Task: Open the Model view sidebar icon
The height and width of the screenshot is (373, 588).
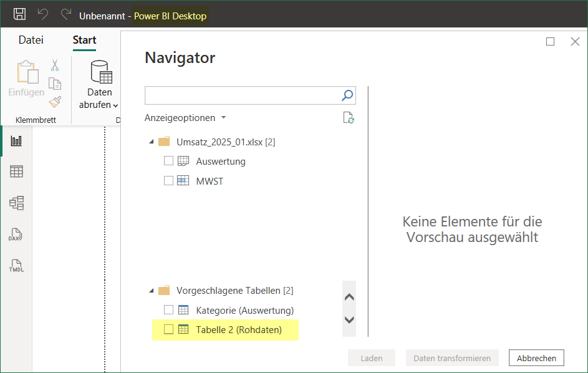Action: (x=16, y=203)
